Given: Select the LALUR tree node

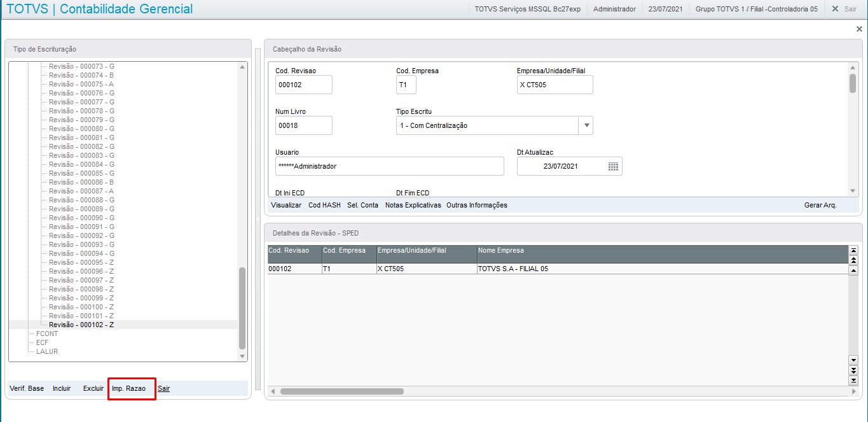Looking at the screenshot, I should pyautogui.click(x=47, y=351).
